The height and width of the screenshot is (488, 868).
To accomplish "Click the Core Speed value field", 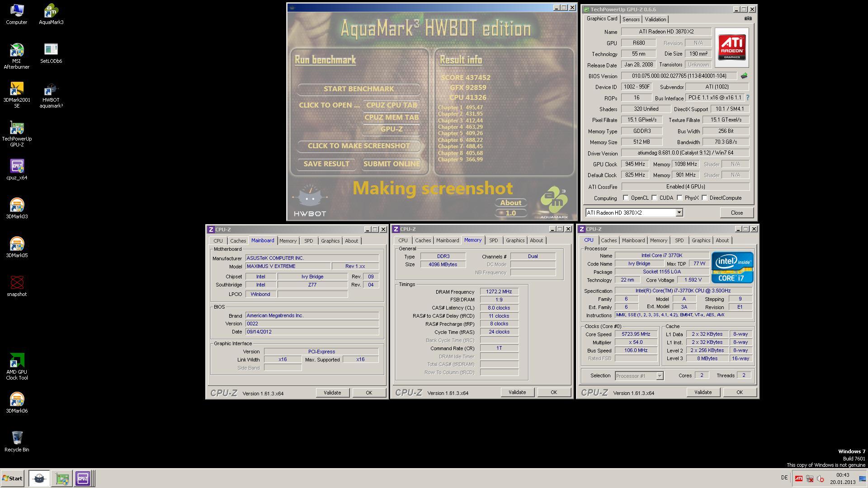I will [x=636, y=334].
